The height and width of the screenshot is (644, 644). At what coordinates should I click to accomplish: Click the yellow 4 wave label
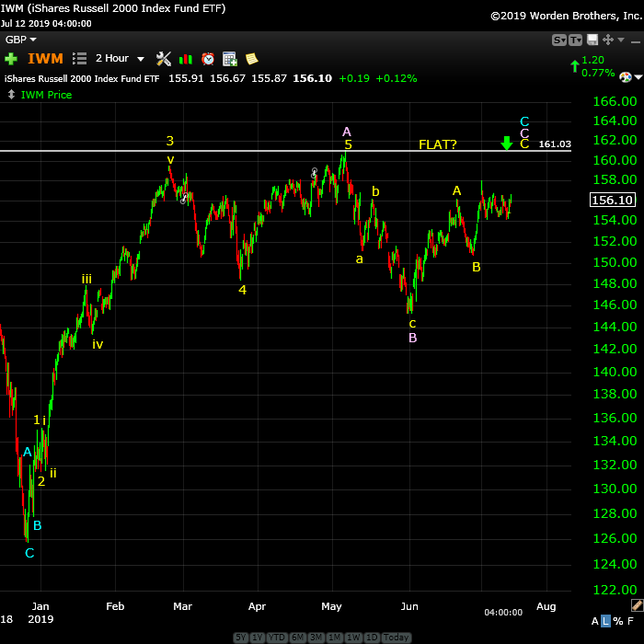[x=242, y=290]
